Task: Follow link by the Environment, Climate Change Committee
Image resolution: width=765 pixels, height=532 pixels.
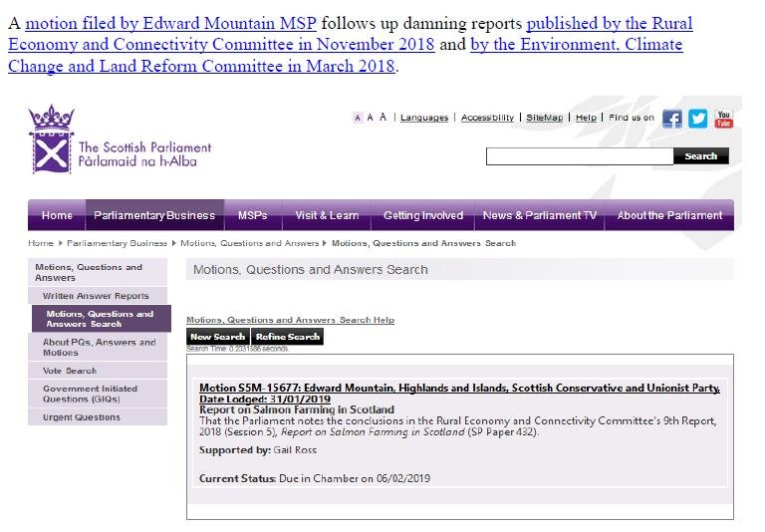Action: pyautogui.click(x=346, y=55)
